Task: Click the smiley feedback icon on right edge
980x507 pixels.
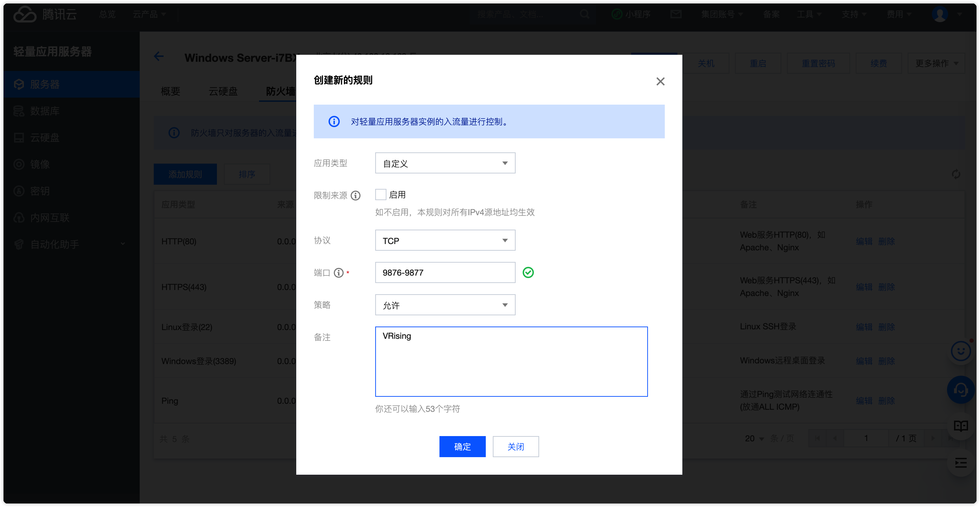Action: (960, 351)
